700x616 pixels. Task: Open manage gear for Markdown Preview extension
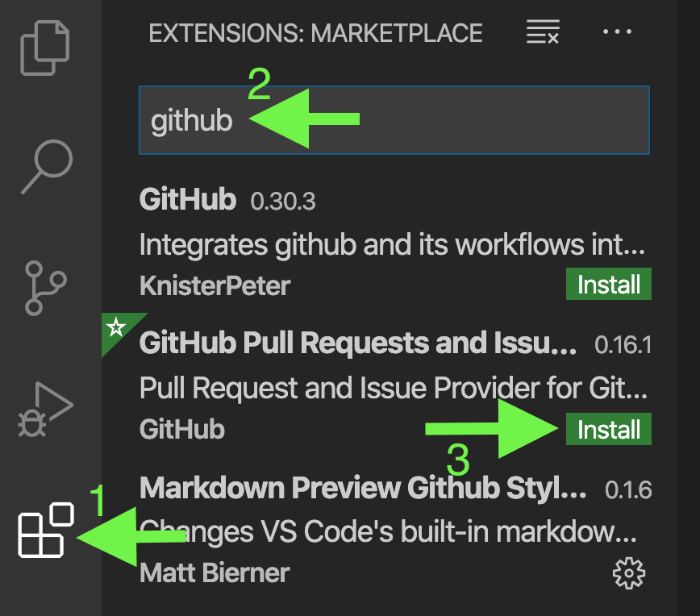point(628,573)
